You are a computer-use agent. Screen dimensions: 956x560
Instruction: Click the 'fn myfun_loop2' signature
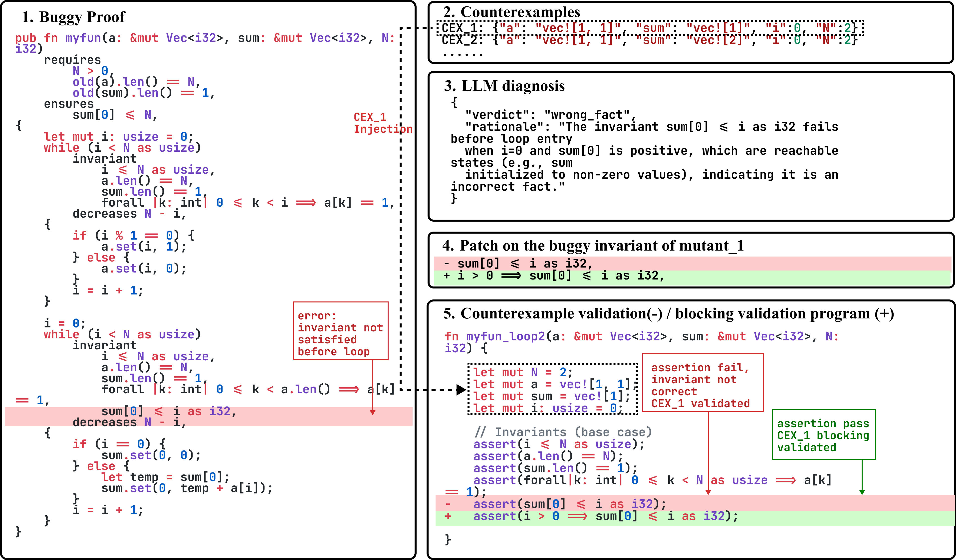point(642,342)
